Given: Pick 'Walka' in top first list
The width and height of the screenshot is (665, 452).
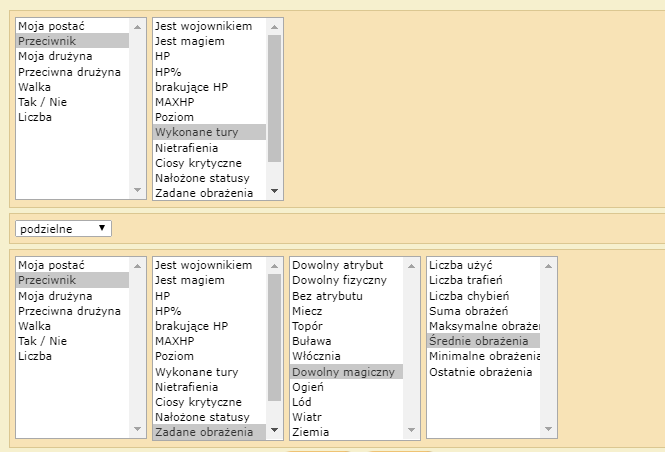Looking at the screenshot, I should pyautogui.click(x=73, y=87).
